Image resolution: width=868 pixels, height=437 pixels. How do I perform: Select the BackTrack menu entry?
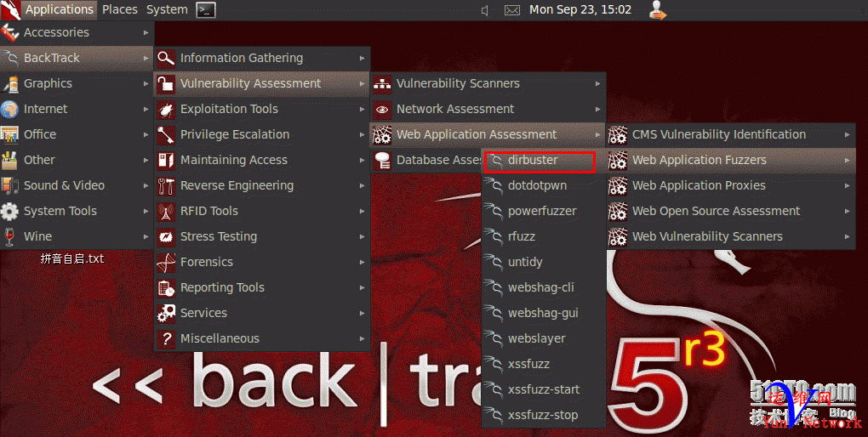(77, 58)
